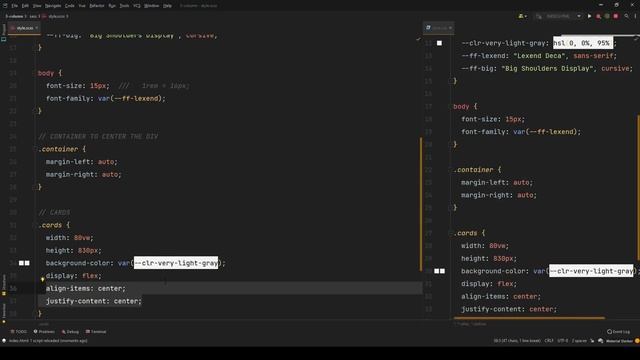Open the Project tool window stripe
This screenshot has width=640, height=360.
[4, 33]
